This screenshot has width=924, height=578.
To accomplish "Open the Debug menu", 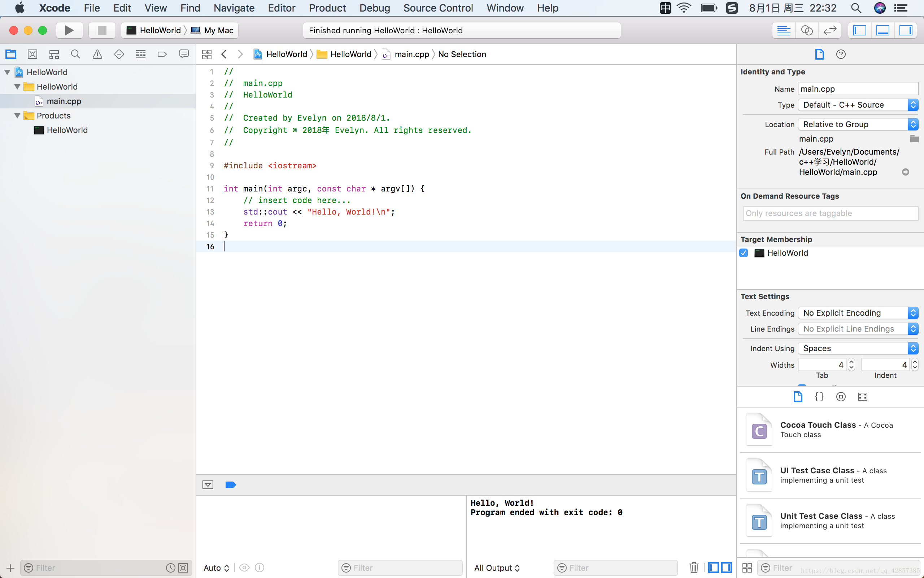I will 375,8.
